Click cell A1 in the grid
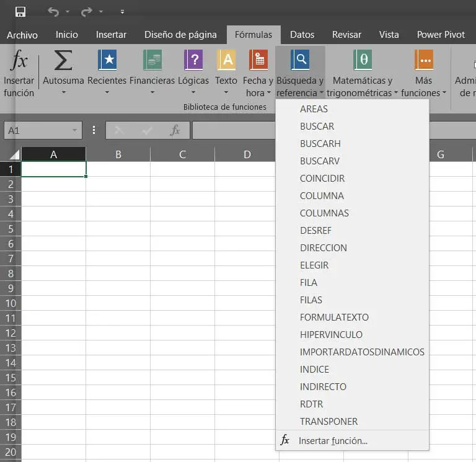Screen dimensions: 476x462 (54, 169)
